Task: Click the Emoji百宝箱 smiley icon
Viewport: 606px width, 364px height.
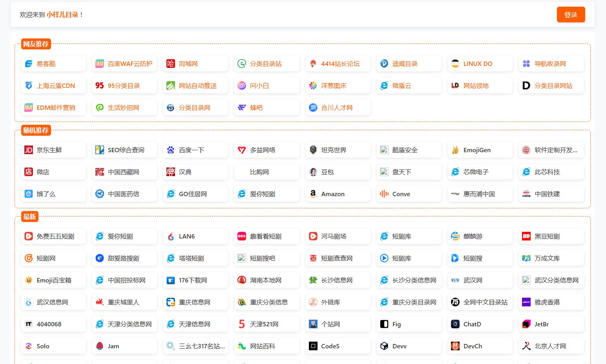Action: pyautogui.click(x=29, y=280)
